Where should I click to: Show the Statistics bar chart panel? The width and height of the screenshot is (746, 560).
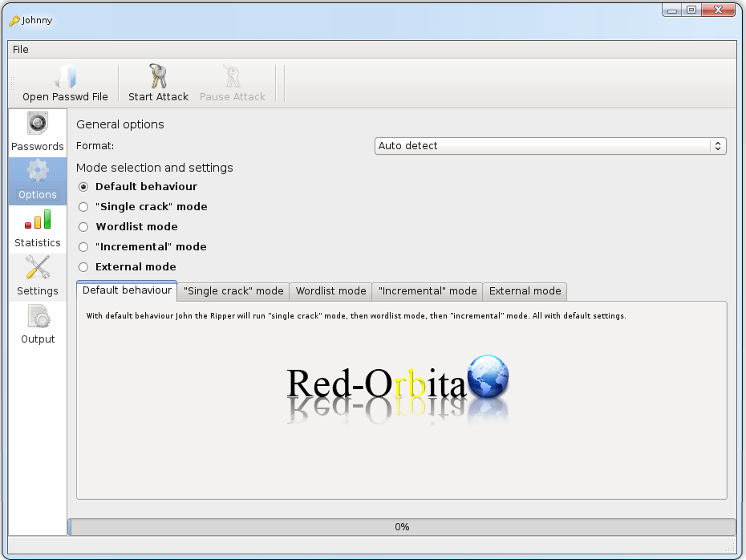click(38, 229)
